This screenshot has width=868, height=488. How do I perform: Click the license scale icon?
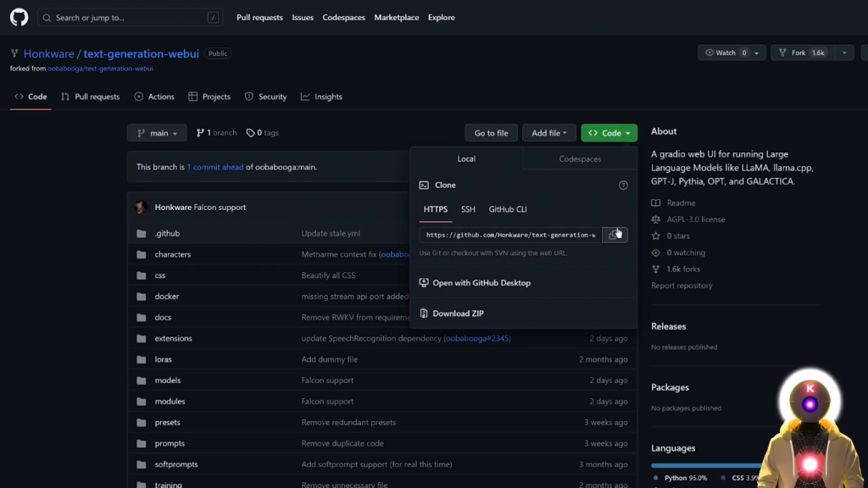pyautogui.click(x=655, y=219)
